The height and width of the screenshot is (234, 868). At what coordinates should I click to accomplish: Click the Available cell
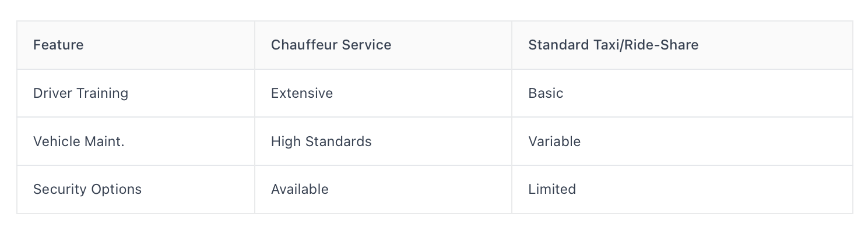[300, 189]
